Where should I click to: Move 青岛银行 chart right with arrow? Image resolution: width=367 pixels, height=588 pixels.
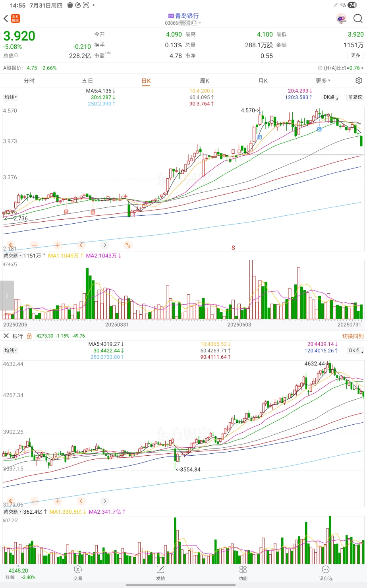click(104, 245)
